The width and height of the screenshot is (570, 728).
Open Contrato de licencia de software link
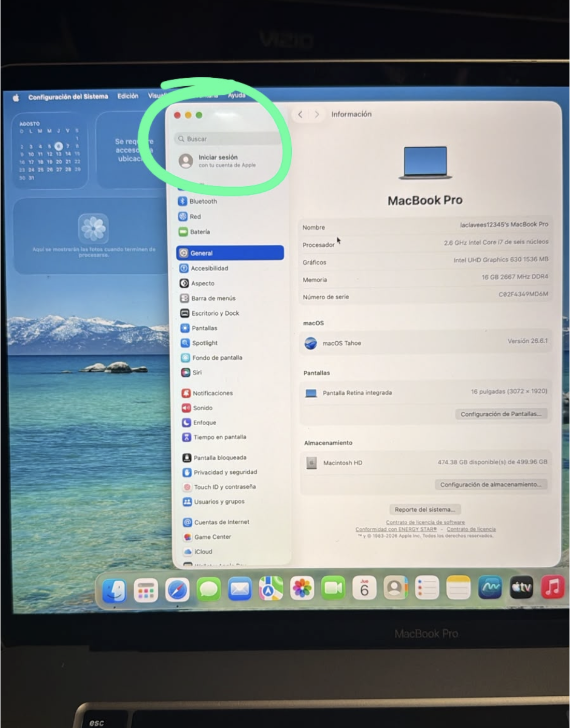click(425, 522)
